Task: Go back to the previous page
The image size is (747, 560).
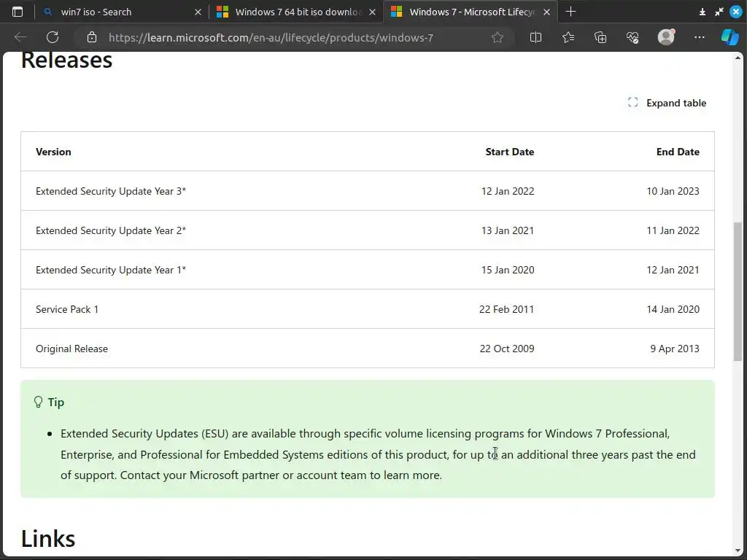Action: point(20,37)
